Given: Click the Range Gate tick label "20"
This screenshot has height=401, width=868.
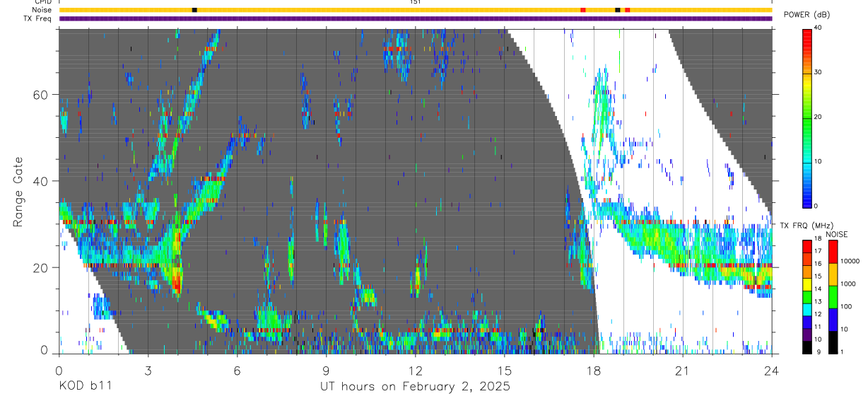Looking at the screenshot, I should coord(41,267).
